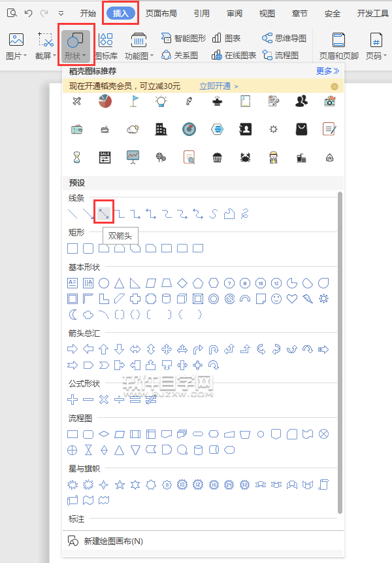
Task: Pick the plus sign formula shape
Action: pos(73,400)
